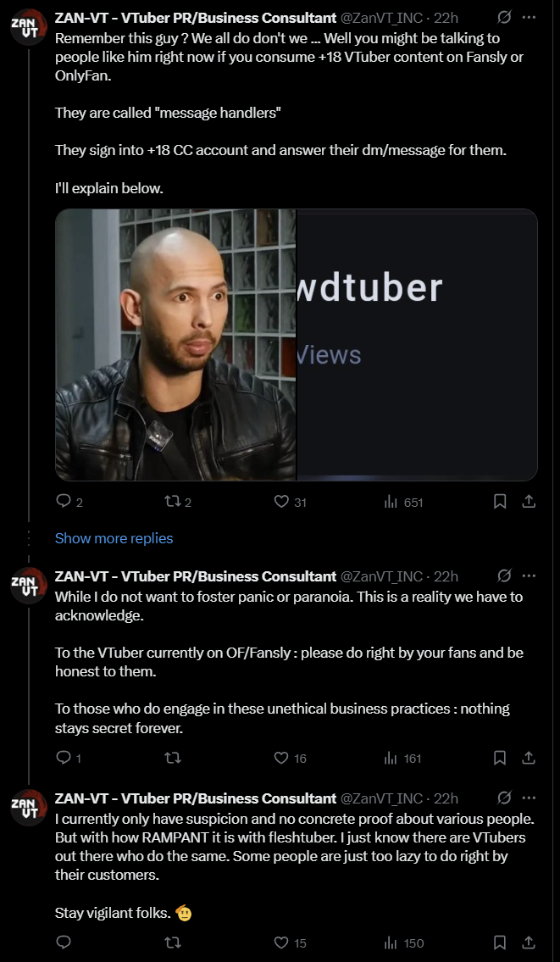Image resolution: width=560 pixels, height=962 pixels.
Task: Reply to the first tweet with 2 replies
Action: 64,502
